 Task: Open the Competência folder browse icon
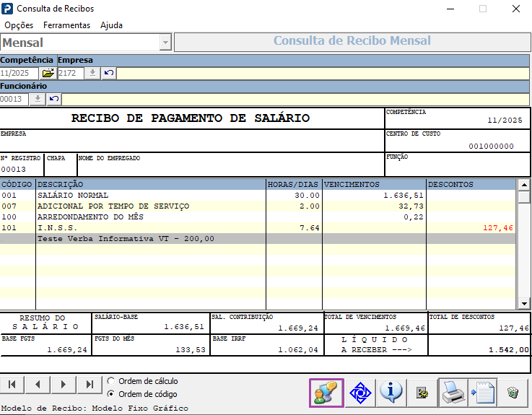pyautogui.click(x=48, y=73)
